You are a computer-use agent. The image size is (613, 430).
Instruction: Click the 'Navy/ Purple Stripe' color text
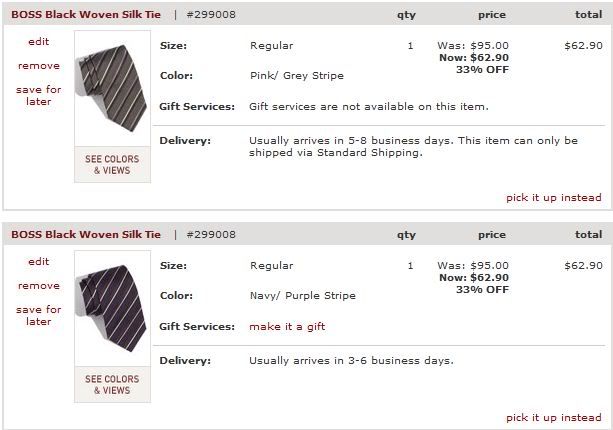pyautogui.click(x=302, y=296)
